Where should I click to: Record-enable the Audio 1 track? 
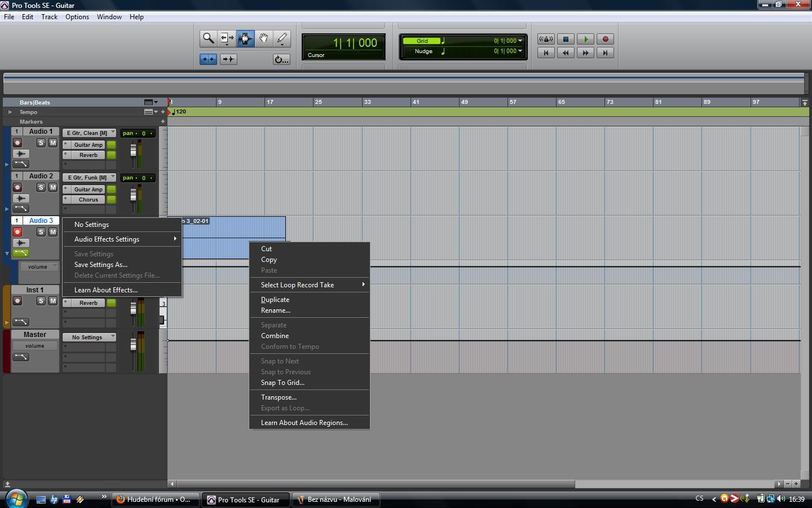click(17, 143)
